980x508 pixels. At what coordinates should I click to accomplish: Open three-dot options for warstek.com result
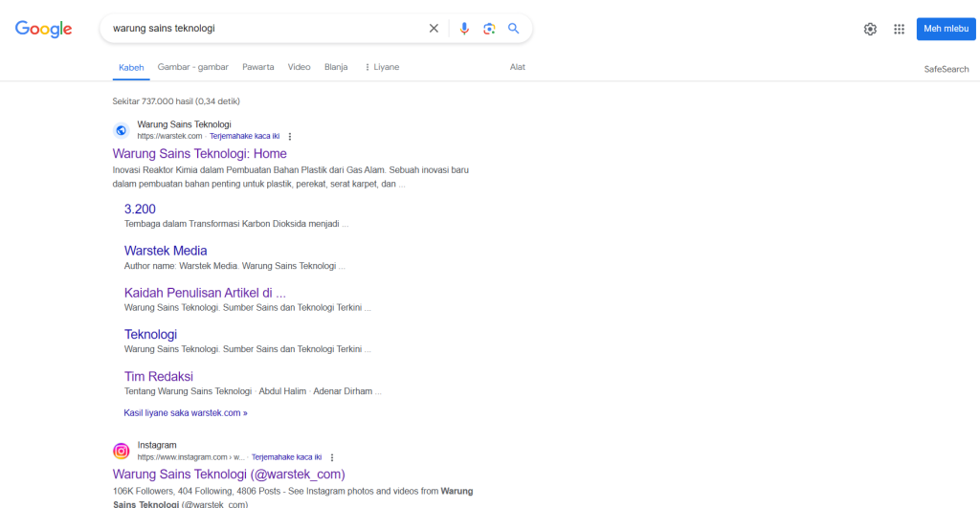click(290, 137)
